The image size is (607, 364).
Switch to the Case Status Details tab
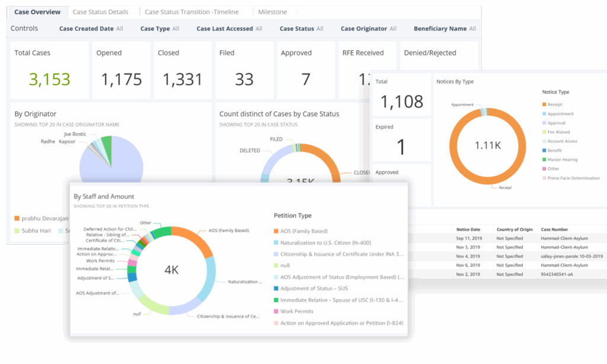point(100,12)
